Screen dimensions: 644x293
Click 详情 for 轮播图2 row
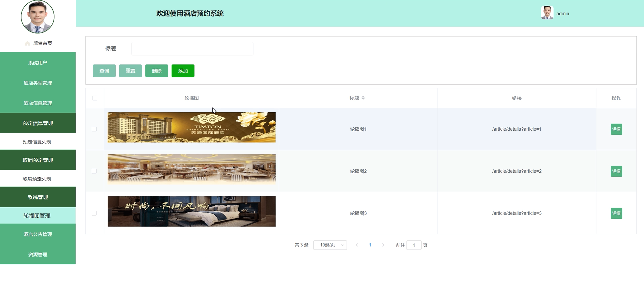coord(616,171)
